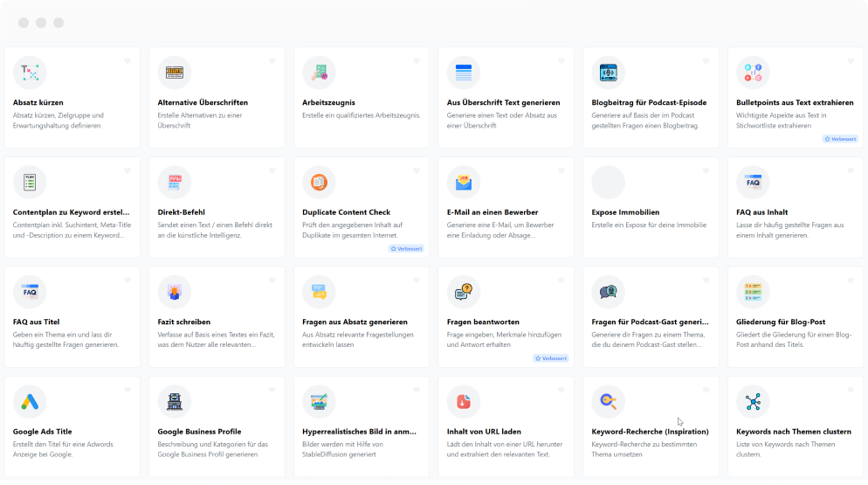Click the Inhalt von URL laden icon
The height and width of the screenshot is (485, 868).
coord(464,402)
